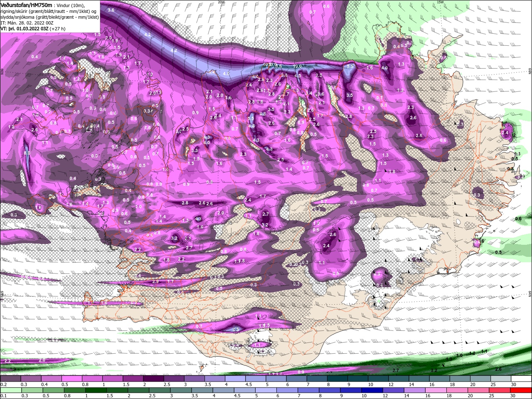Screen dimensions: 532x399
Task: Click the 2.9 precipitation value on map
Action: click(x=156, y=281)
